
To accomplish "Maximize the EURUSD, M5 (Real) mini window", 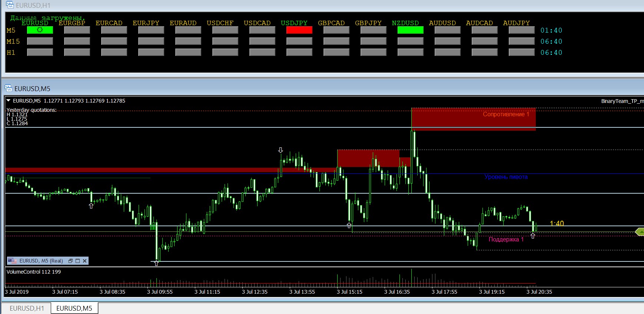I will click(x=78, y=261).
